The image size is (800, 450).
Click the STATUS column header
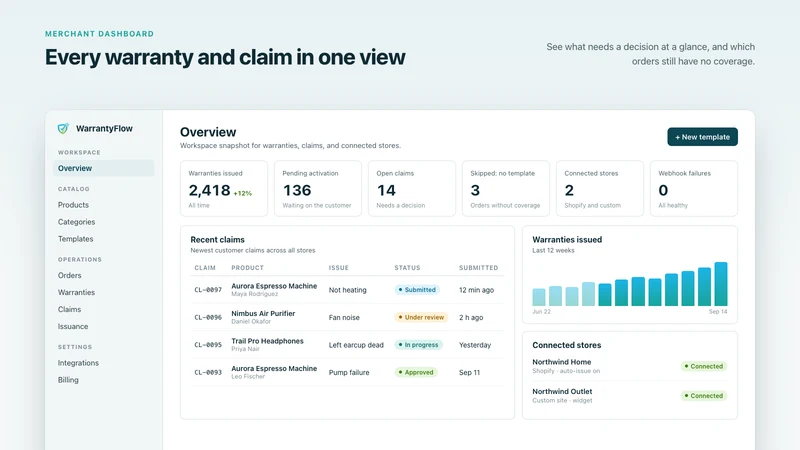coord(407,268)
